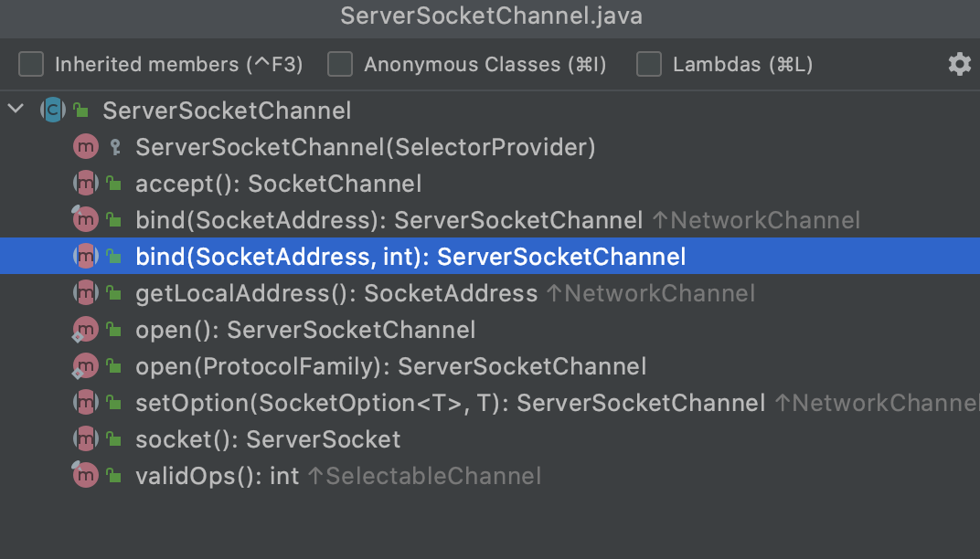Toggle the Lambdas checkbox

pyautogui.click(x=648, y=64)
